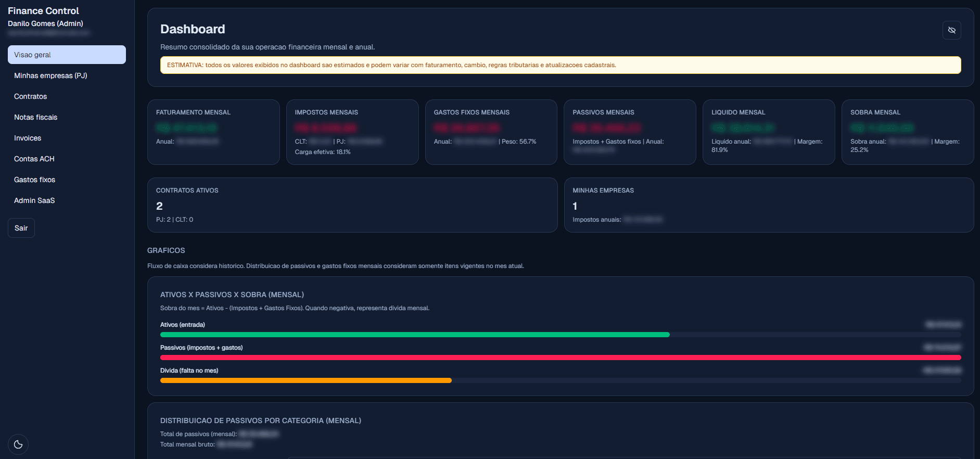
Task: Click the Sair logout button
Action: pos(21,228)
